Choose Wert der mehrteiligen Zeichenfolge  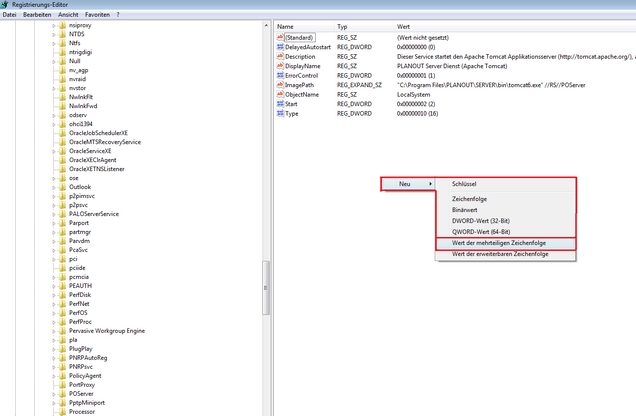click(505, 243)
